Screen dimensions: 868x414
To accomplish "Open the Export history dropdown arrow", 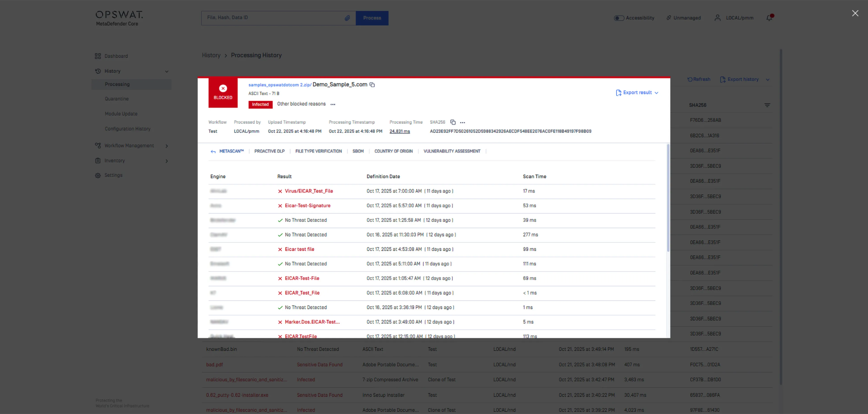I will coord(768,79).
